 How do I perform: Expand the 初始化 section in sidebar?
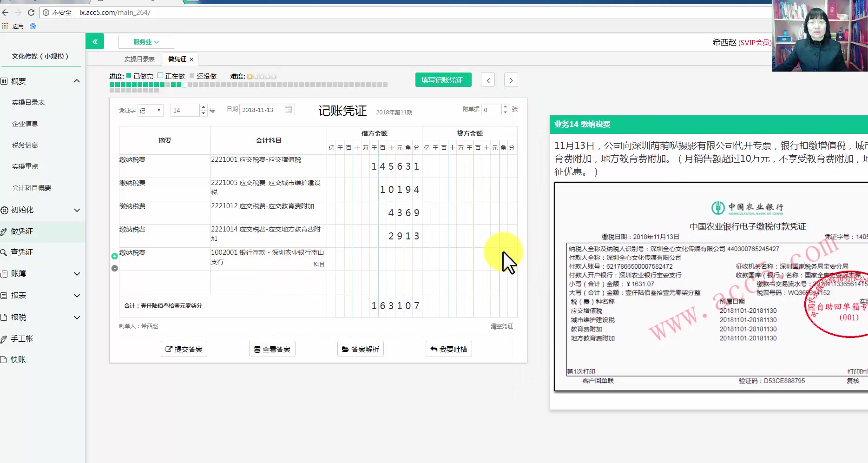[x=77, y=210]
